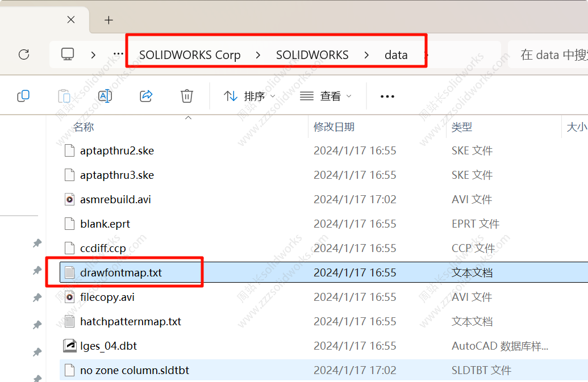Click the CCP 文件 type cell
This screenshot has height=382, width=588.
click(x=473, y=248)
